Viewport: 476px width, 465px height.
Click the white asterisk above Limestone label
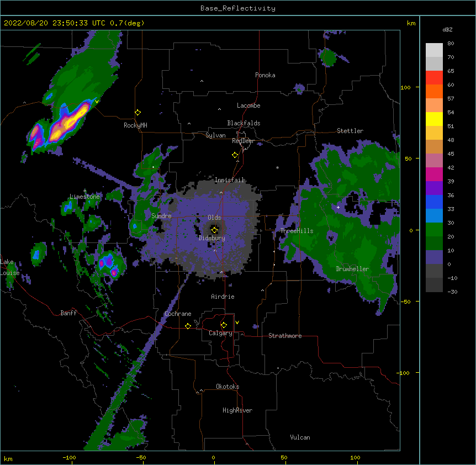(84, 191)
